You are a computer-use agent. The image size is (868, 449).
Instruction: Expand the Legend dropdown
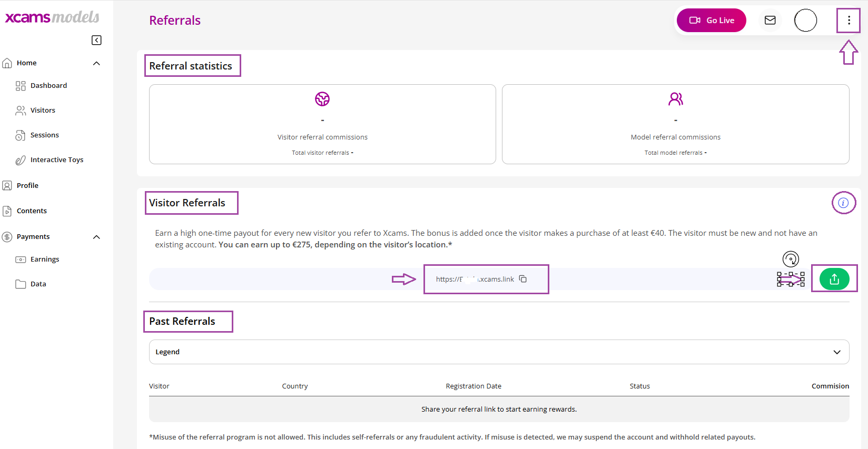(x=499, y=352)
